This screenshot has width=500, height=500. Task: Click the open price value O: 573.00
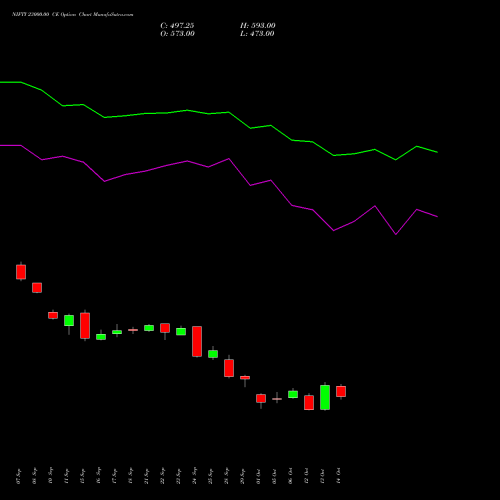coord(177,34)
